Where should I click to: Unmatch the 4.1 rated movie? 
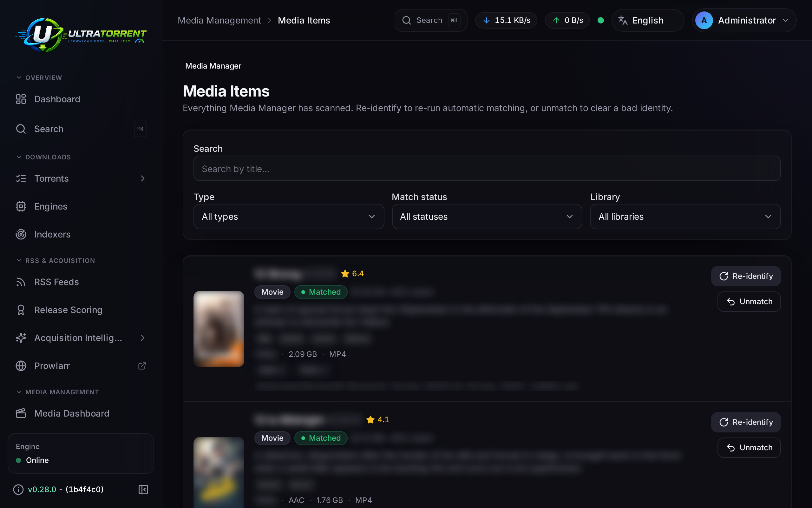coord(749,448)
